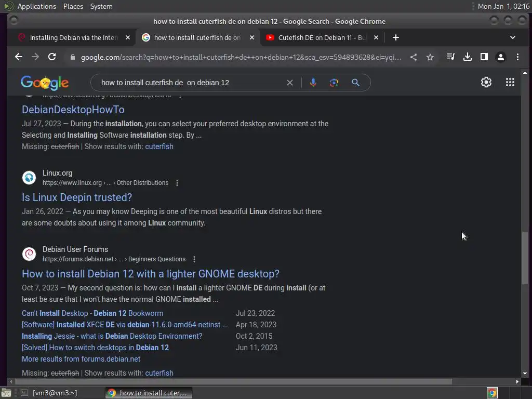Click the scroll left arrow

coord(11,382)
